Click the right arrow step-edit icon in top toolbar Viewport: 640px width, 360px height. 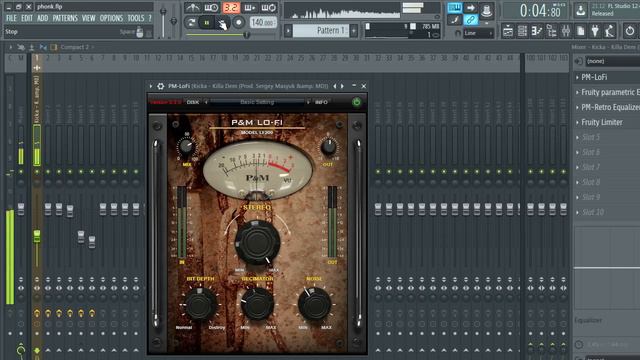point(470,8)
